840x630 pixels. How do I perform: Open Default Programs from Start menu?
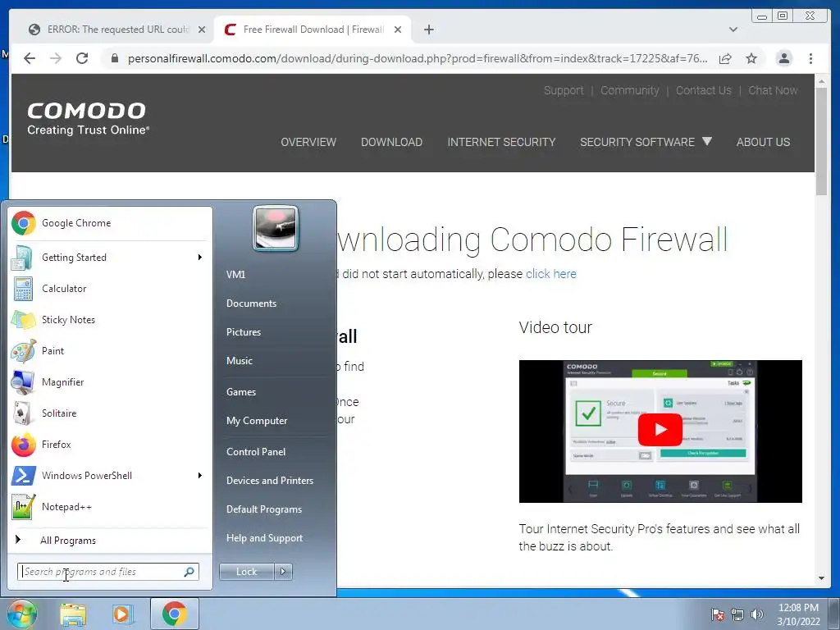tap(263, 509)
